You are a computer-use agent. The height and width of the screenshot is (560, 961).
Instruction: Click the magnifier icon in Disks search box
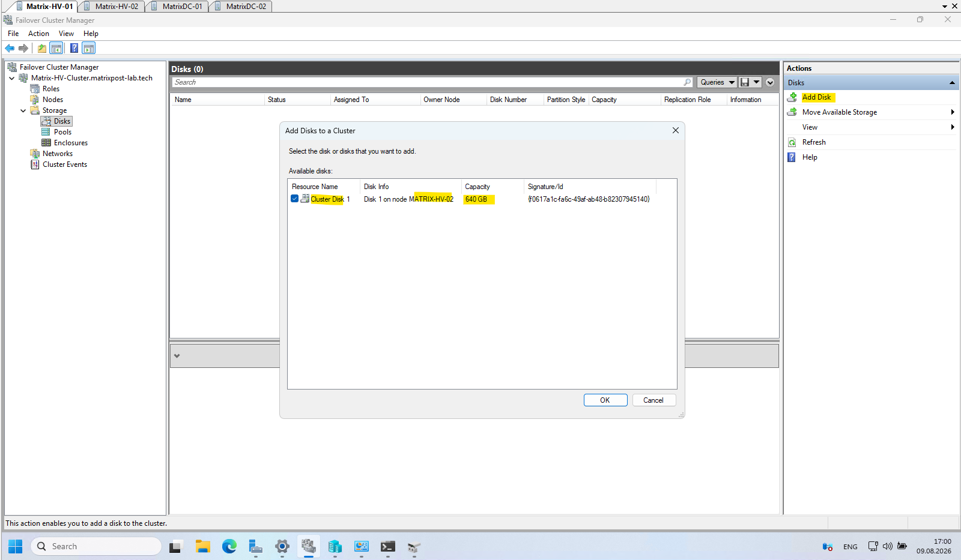click(x=688, y=82)
